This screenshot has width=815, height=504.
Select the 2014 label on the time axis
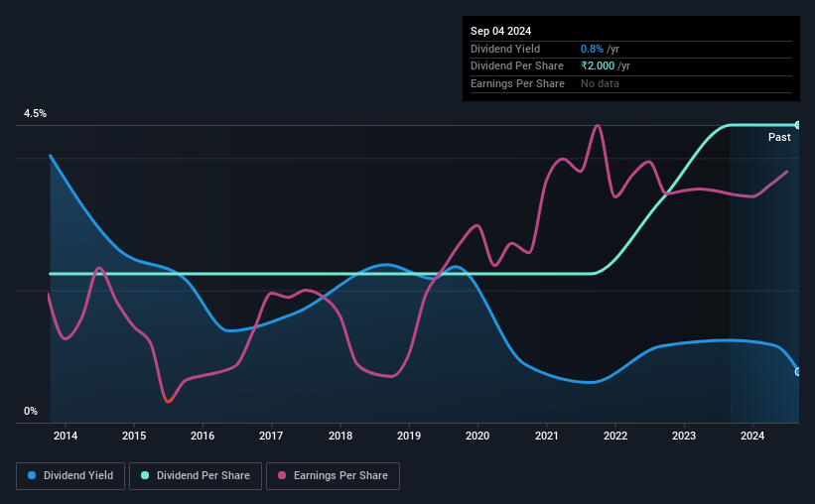(66, 436)
